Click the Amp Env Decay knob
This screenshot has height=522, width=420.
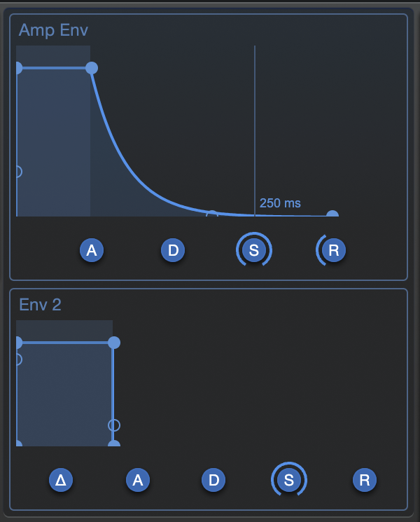[173, 250]
